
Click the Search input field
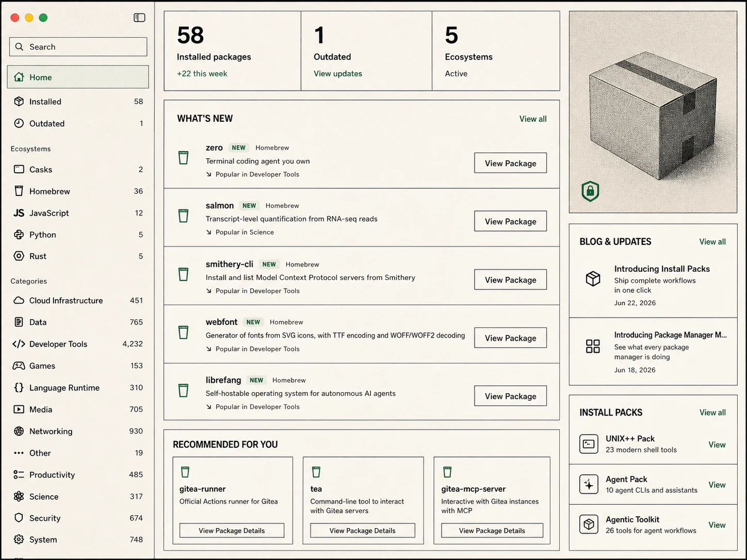[78, 47]
